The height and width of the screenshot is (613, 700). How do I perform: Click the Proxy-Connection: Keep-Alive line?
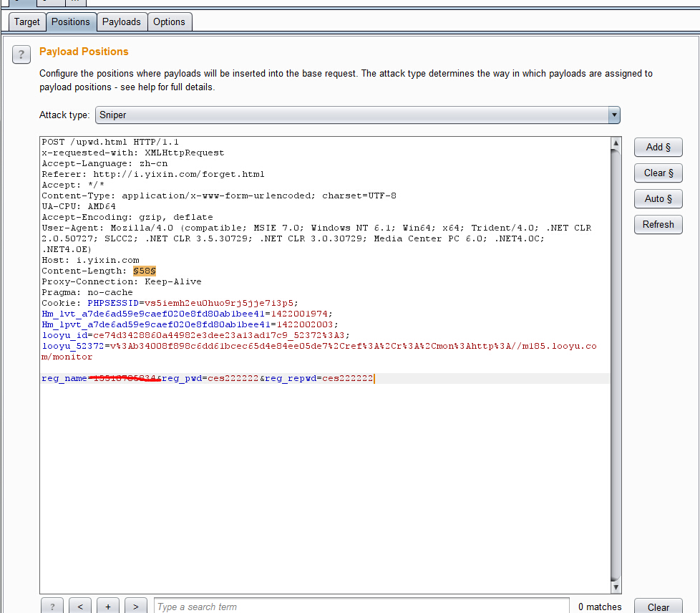[x=122, y=281]
